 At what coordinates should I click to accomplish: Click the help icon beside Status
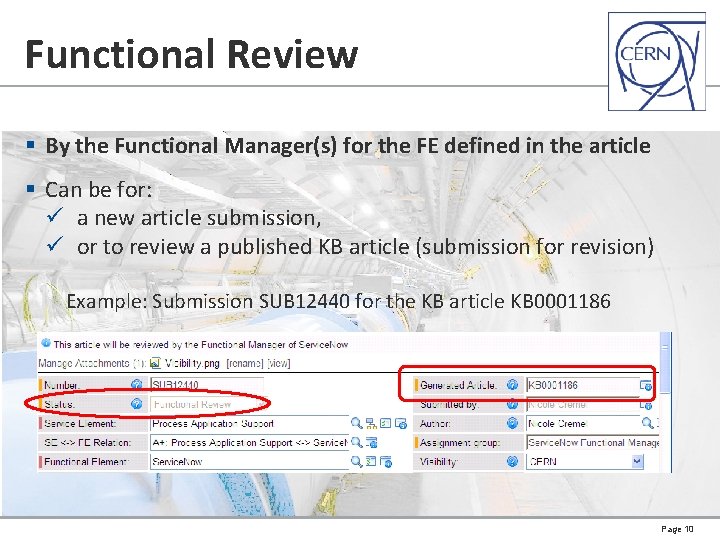coord(136,404)
